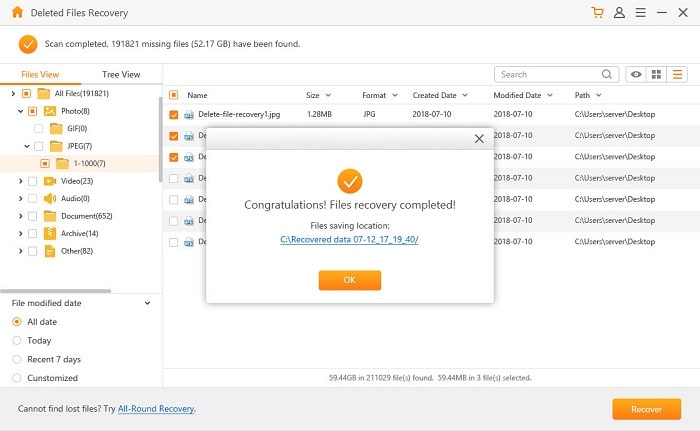Click the Name column header
This screenshot has width=700, height=431.
(197, 95)
